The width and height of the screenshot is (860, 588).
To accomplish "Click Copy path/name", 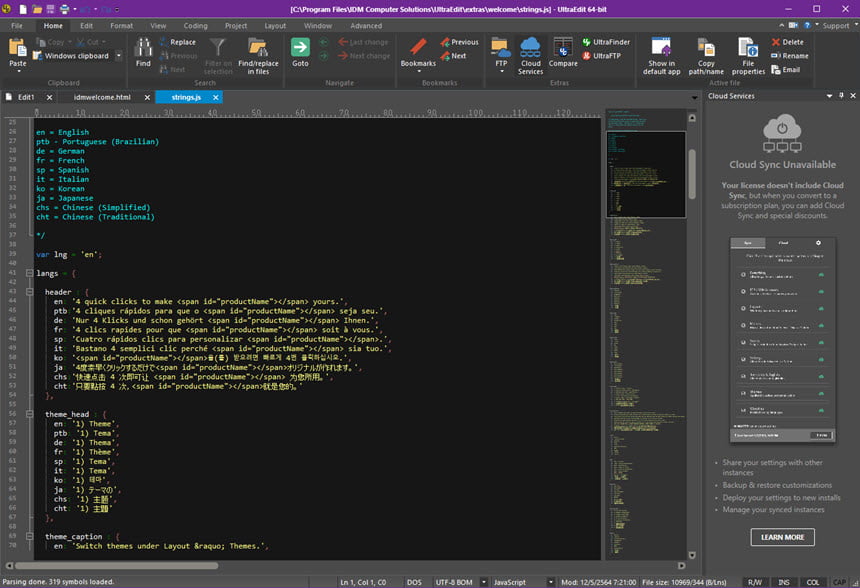I will click(x=706, y=56).
